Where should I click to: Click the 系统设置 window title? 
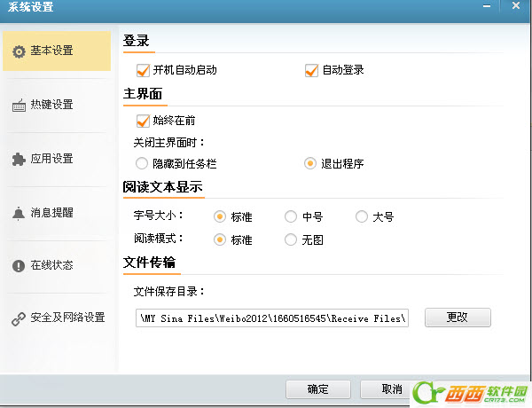[30, 6]
